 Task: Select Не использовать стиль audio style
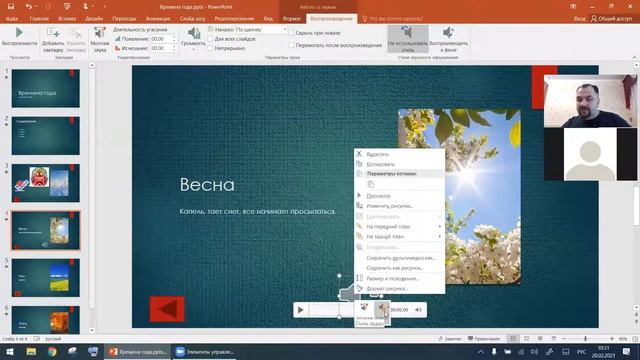(x=408, y=39)
